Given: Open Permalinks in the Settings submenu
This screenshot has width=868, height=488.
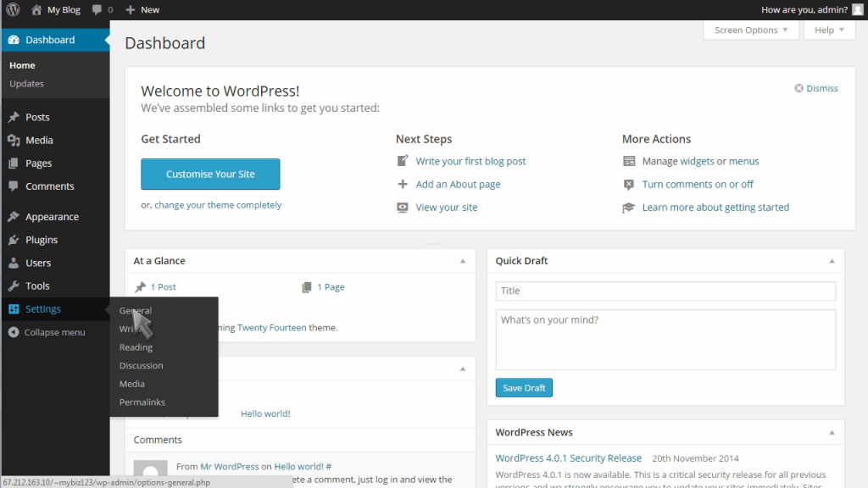Looking at the screenshot, I should pos(142,402).
